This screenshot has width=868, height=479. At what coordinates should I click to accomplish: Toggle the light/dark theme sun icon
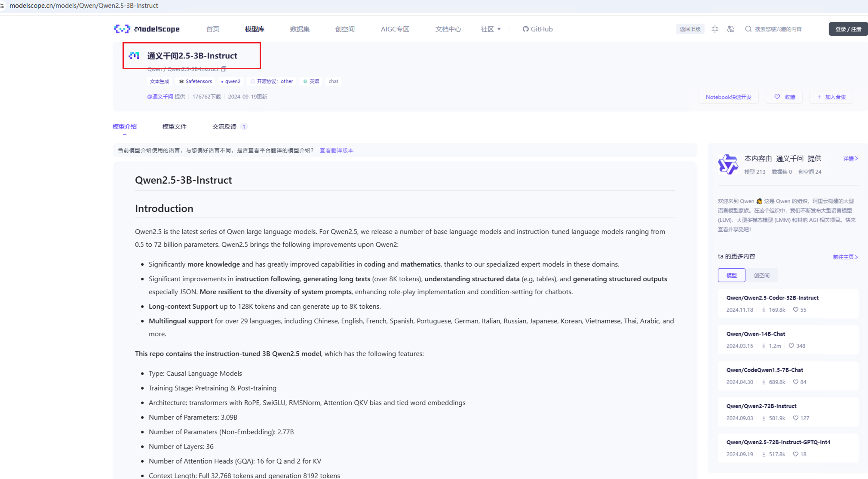click(x=715, y=29)
